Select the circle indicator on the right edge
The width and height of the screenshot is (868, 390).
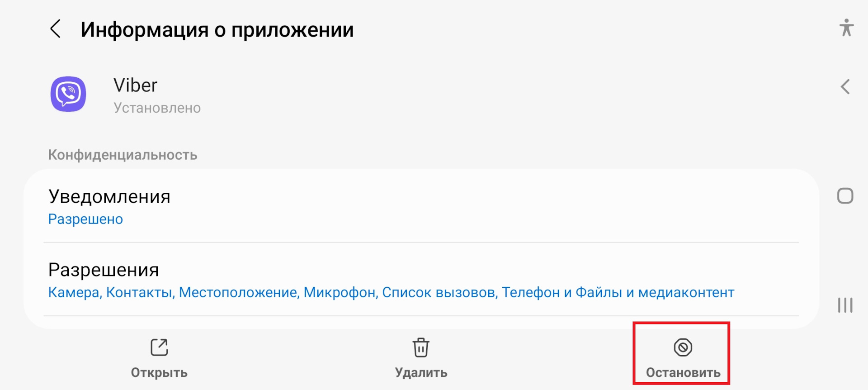click(845, 195)
